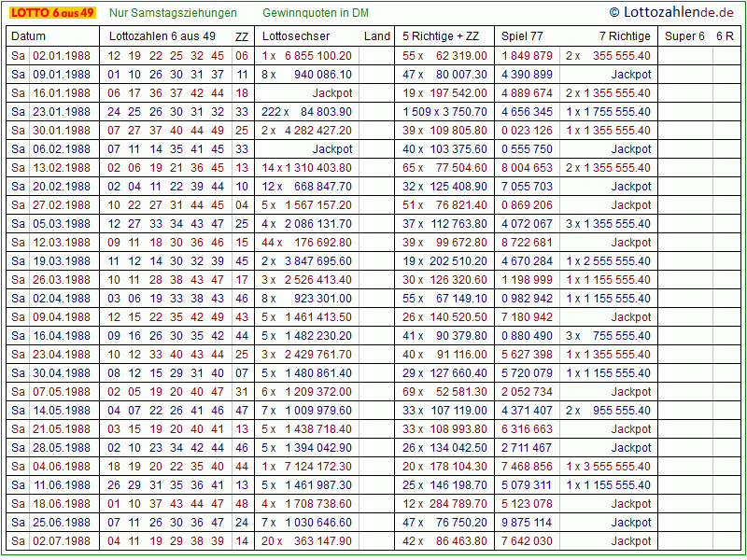Click the Lottozahlen 6 aus 49 header

pyautogui.click(x=162, y=36)
